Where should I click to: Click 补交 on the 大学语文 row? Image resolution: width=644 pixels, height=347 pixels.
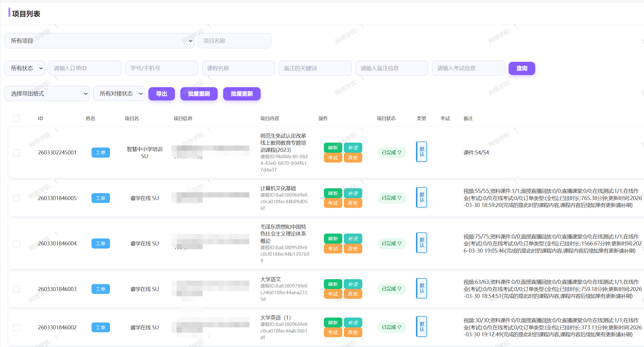[353, 284]
